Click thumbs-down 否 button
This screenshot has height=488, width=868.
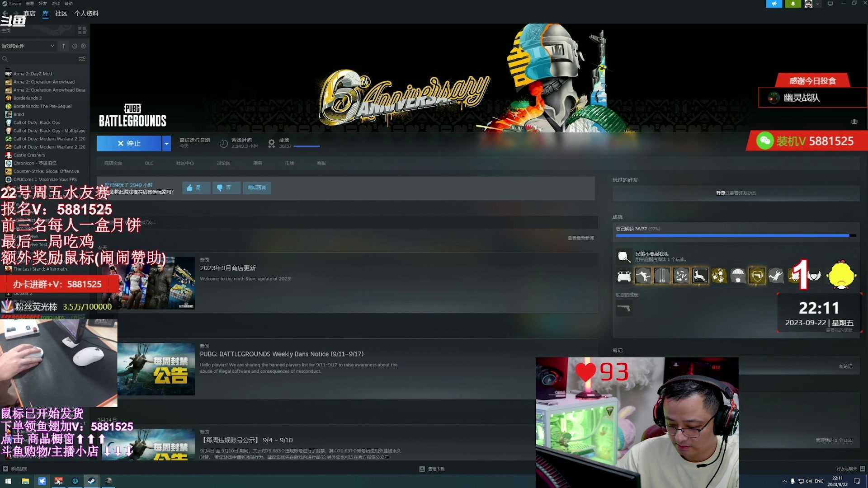[x=226, y=188]
